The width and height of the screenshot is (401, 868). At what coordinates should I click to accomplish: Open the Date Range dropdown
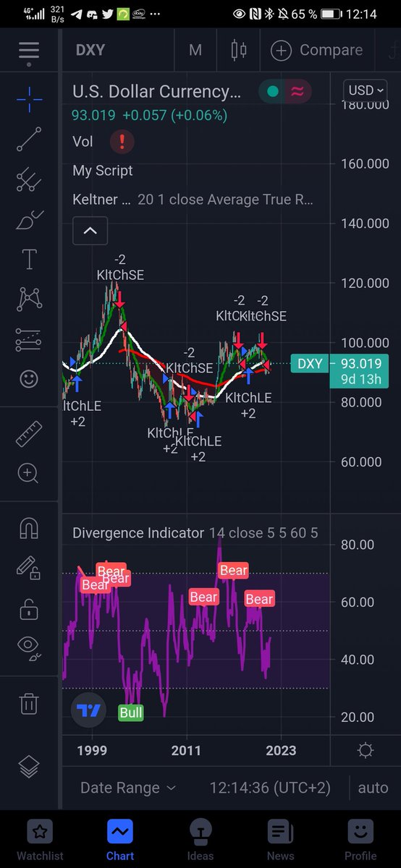tap(128, 787)
